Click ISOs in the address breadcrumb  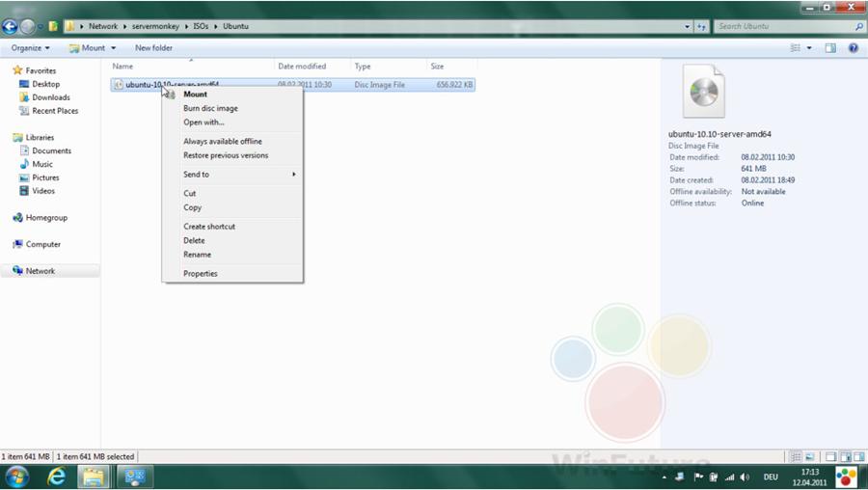pos(201,26)
